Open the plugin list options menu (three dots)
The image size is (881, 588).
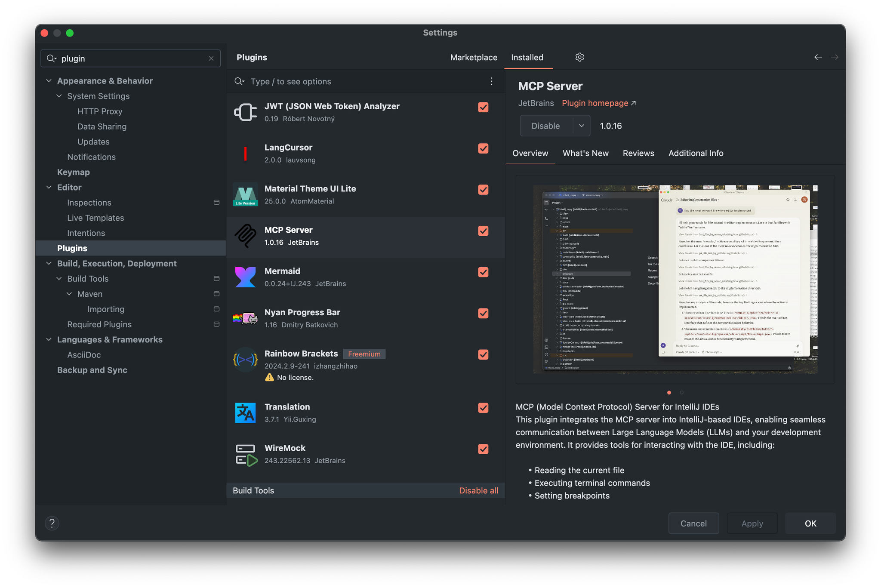point(491,81)
